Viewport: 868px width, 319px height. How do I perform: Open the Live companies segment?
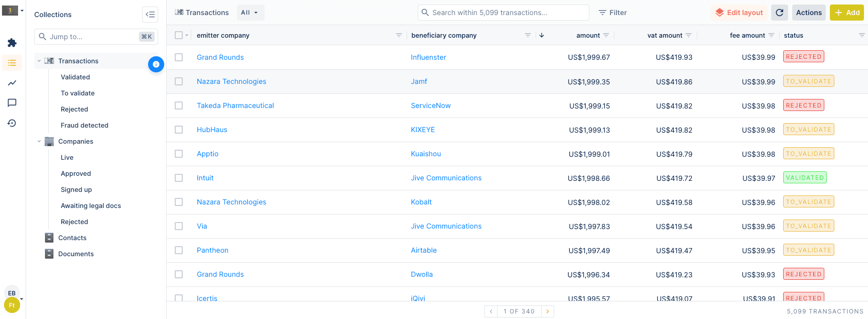(67, 157)
